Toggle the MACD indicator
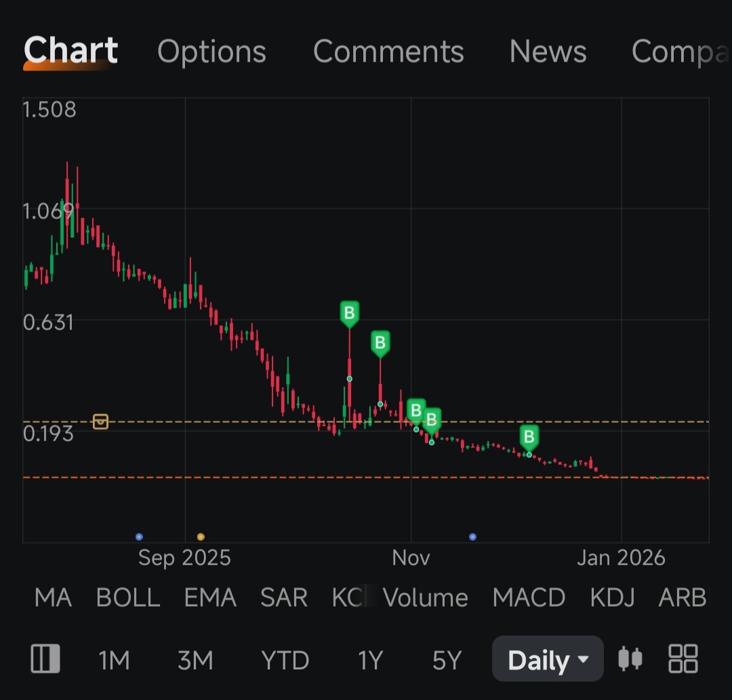This screenshot has width=732, height=700. pos(529,597)
